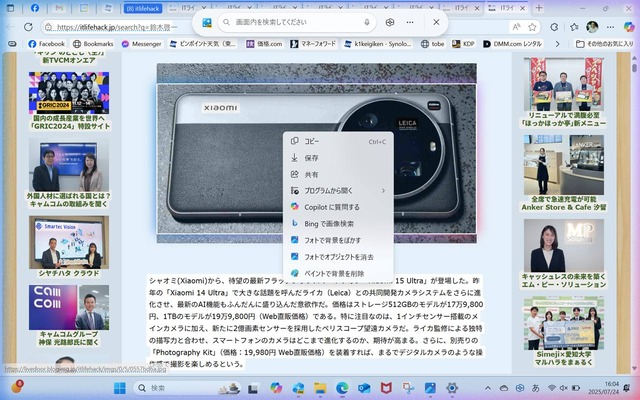Open the Copilot sidebar icon in Edge
Screen dimensions: 640x400
point(629,27)
